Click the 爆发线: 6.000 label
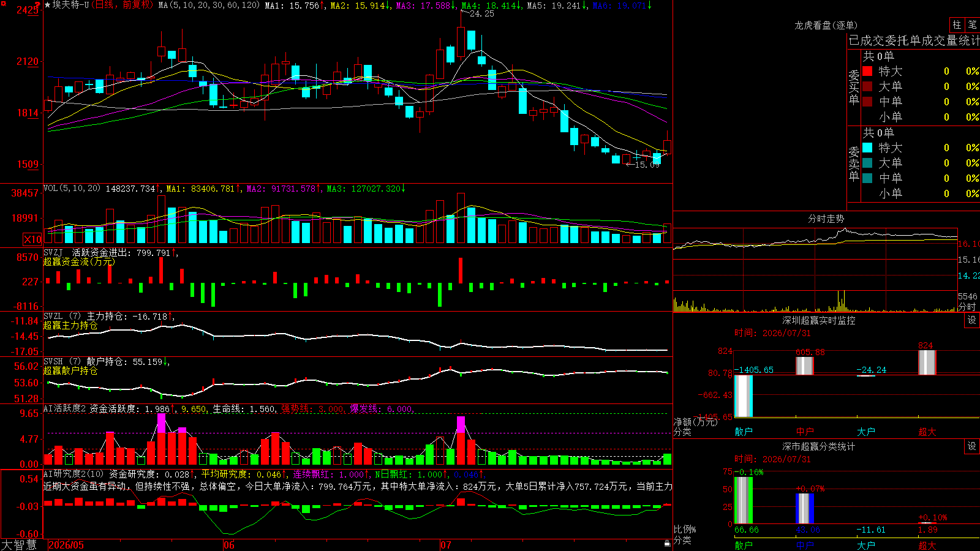 point(382,408)
